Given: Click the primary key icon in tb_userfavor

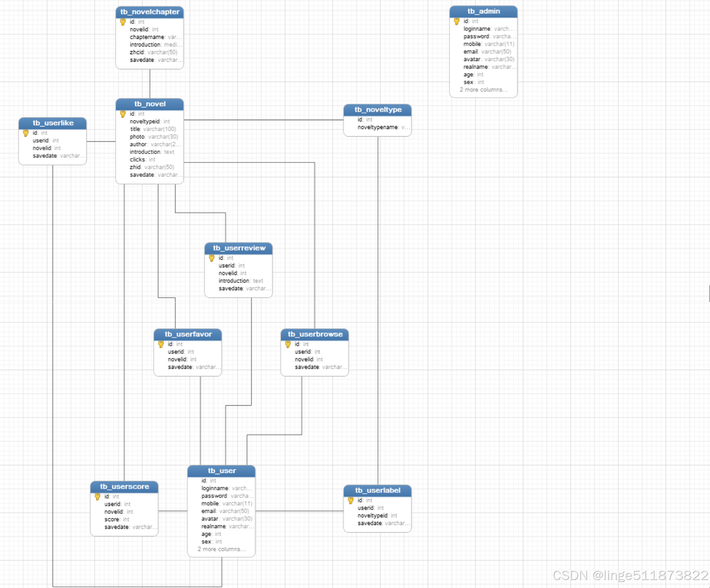Looking at the screenshot, I should pyautogui.click(x=161, y=344).
